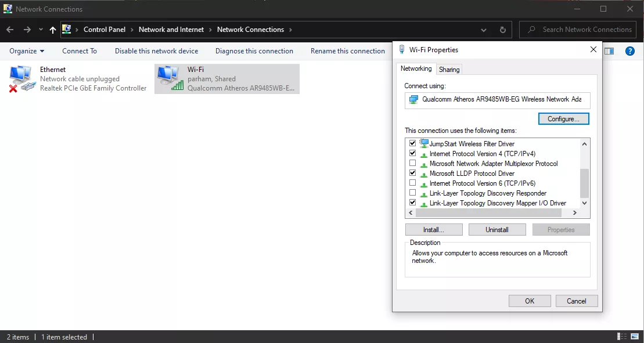Expand chevron after Network Connections breadcrumb
Screen dimensions: 644x343
[291, 30]
